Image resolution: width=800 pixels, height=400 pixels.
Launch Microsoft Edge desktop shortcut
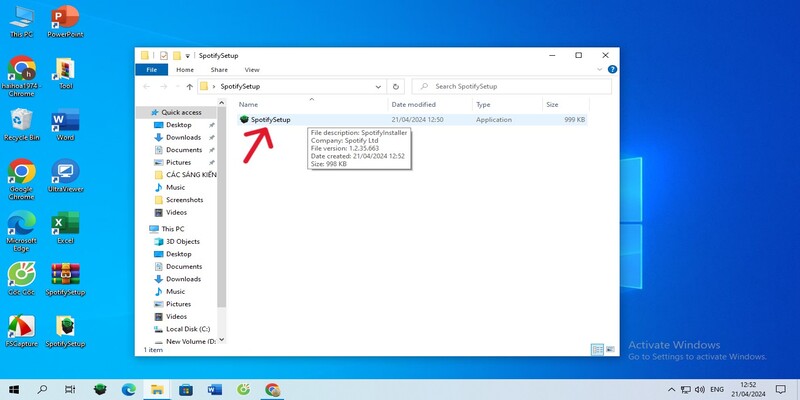21,231
